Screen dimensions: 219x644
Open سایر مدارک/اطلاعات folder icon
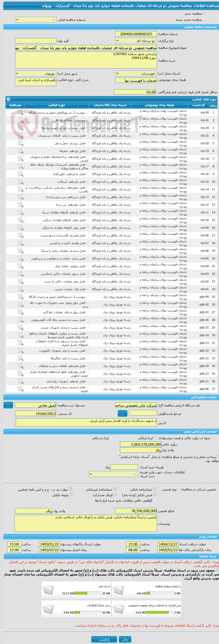click(48, 609)
